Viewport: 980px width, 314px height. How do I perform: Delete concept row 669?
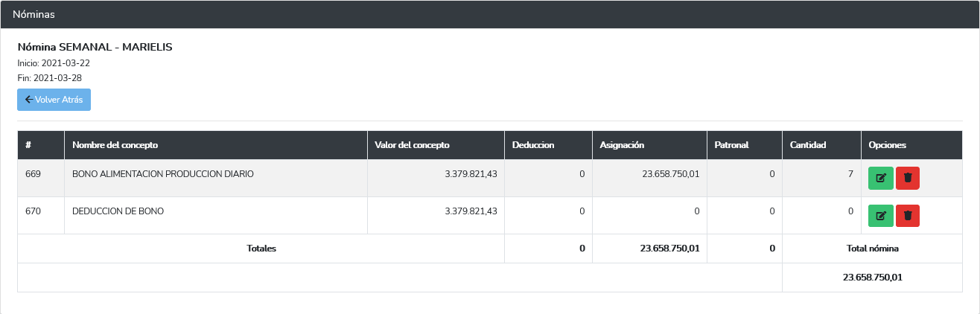[x=908, y=178]
